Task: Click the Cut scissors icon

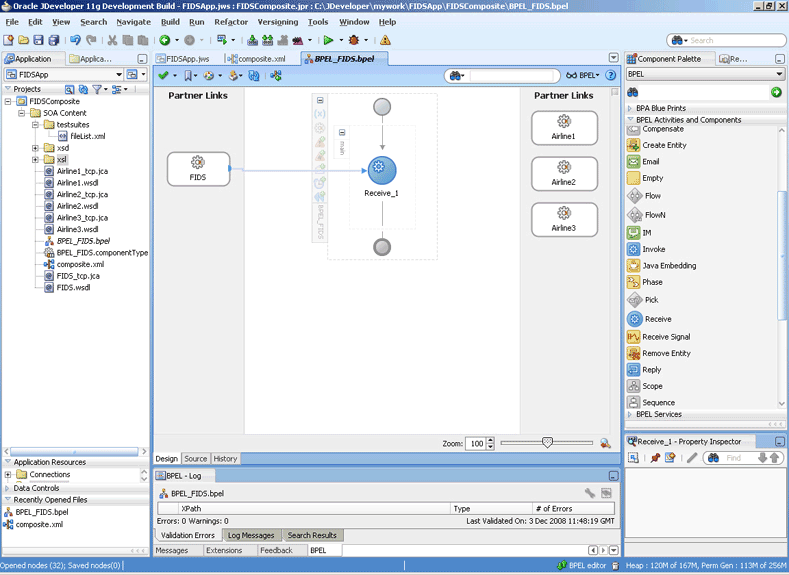Action: click(112, 40)
